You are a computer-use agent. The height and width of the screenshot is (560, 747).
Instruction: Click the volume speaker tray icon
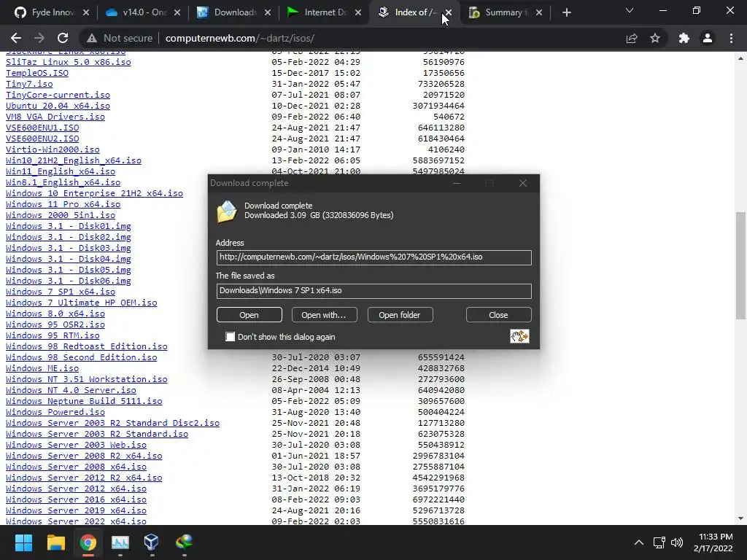(676, 542)
